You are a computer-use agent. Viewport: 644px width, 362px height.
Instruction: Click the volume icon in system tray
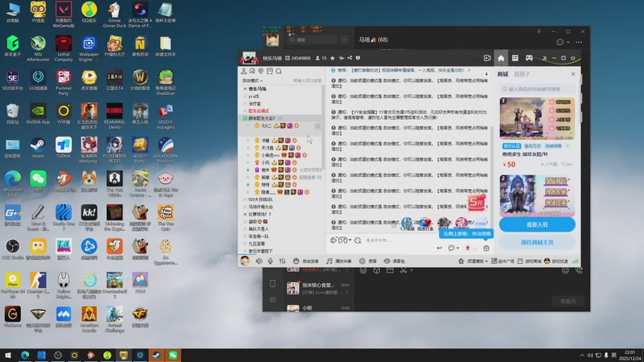[x=590, y=356]
